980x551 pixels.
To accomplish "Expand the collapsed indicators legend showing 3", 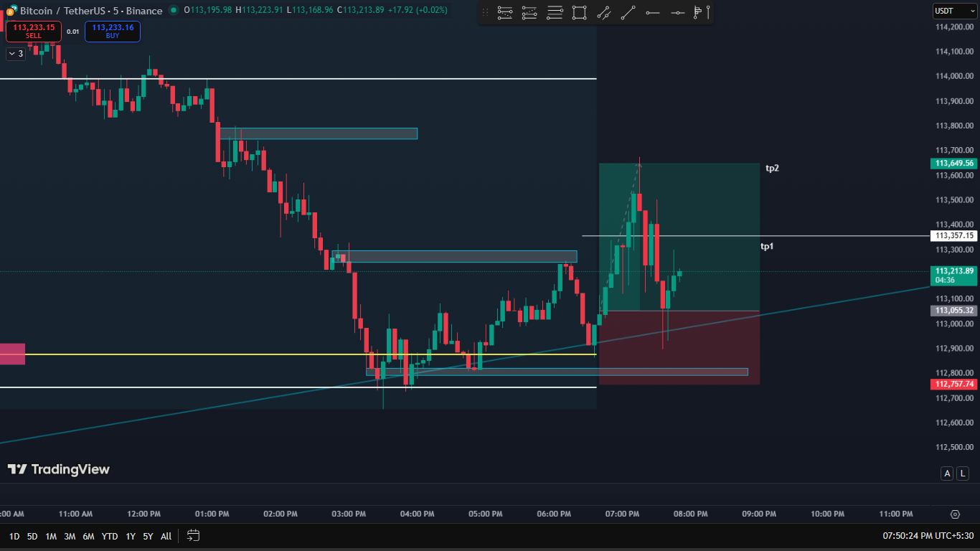I will (x=16, y=54).
